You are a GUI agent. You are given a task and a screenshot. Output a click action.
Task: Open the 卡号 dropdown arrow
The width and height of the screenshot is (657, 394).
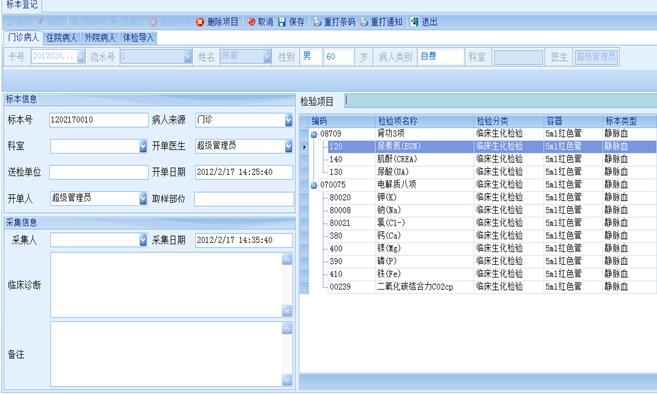[81, 57]
